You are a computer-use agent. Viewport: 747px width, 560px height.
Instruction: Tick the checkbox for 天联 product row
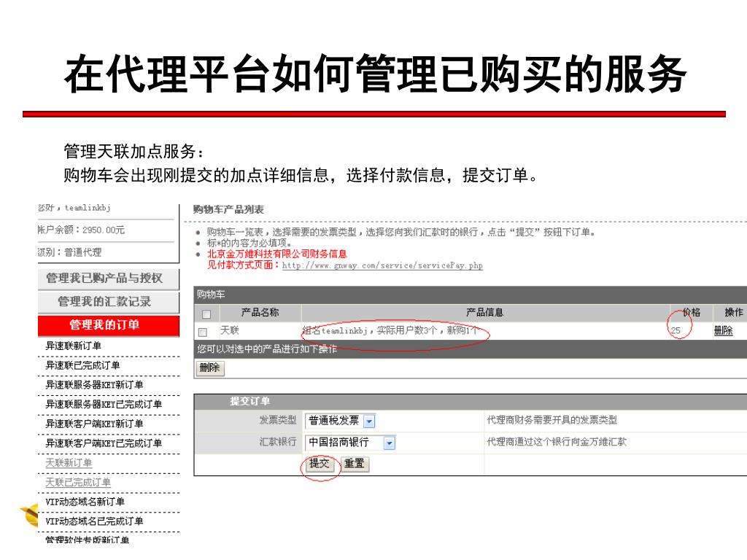coord(203,332)
